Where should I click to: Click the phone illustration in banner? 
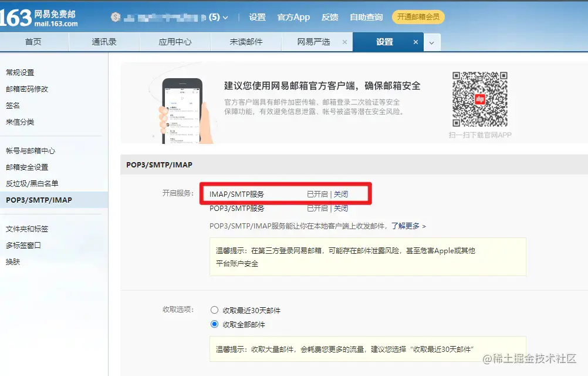tap(183, 110)
